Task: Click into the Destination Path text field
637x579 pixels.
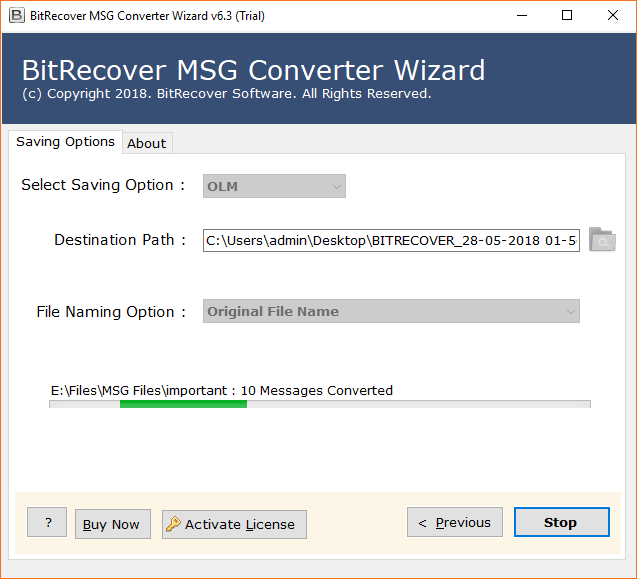Action: [x=391, y=241]
